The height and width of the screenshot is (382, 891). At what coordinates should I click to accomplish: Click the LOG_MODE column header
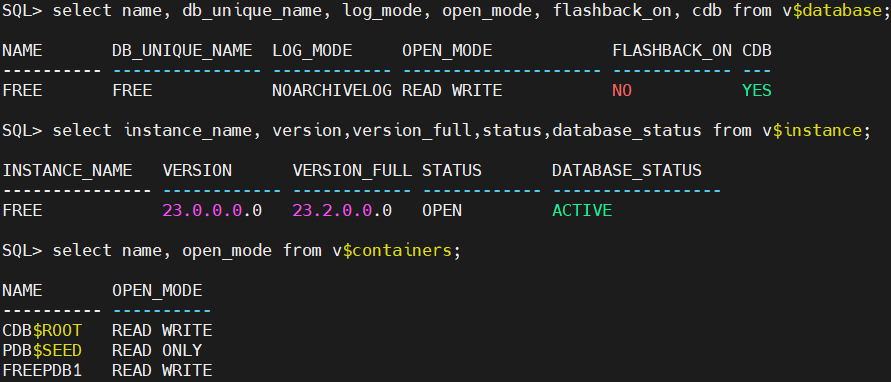(x=312, y=51)
